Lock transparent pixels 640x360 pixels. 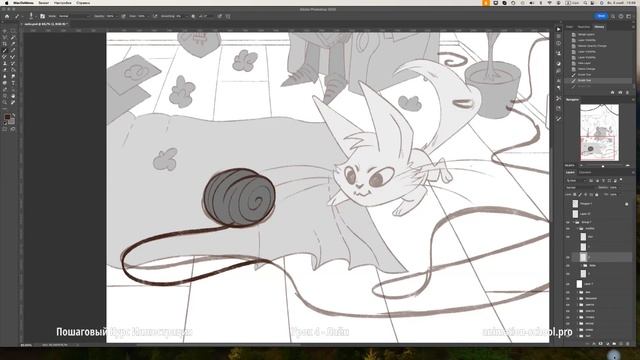pos(575,195)
